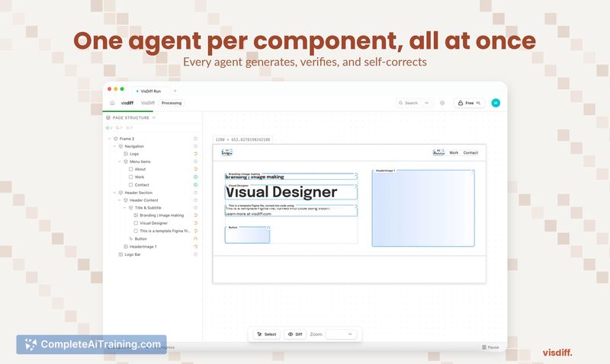Select the Visual Designer tree item
Viewport: 610px width, 364px height.
click(154, 223)
